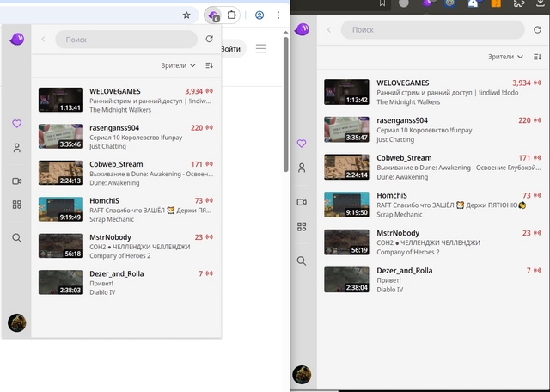Open the WELOVEGAMES stream in left popup
This screenshot has height=392, width=550.
(115, 91)
